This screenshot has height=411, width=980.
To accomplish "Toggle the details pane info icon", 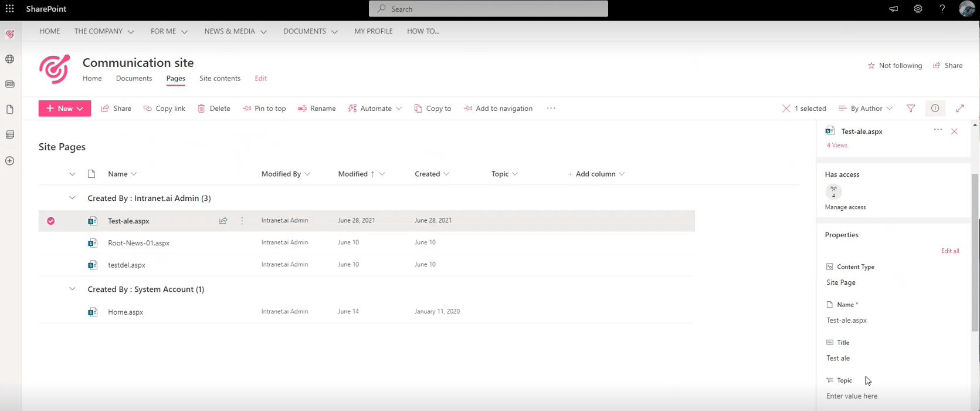I will pos(935,109).
